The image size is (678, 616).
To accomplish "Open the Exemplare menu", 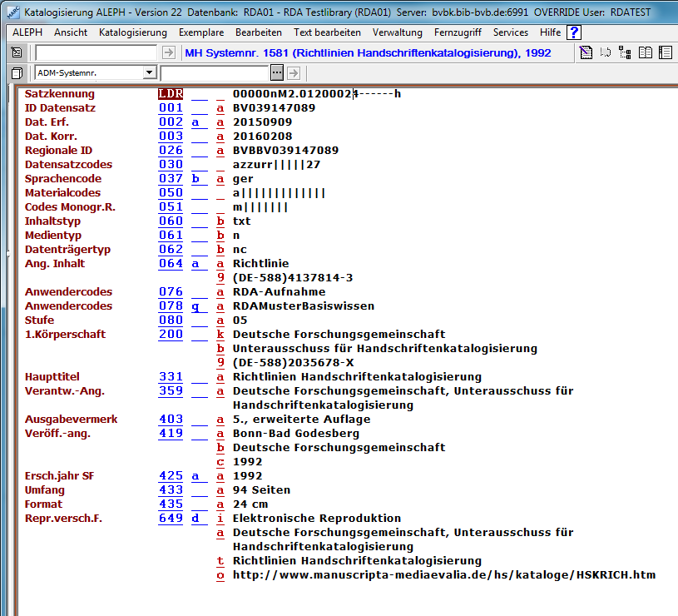I will pyautogui.click(x=200, y=32).
